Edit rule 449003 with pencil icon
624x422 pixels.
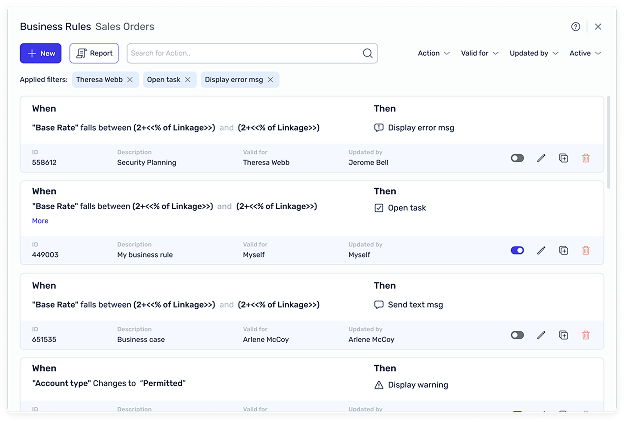(541, 250)
